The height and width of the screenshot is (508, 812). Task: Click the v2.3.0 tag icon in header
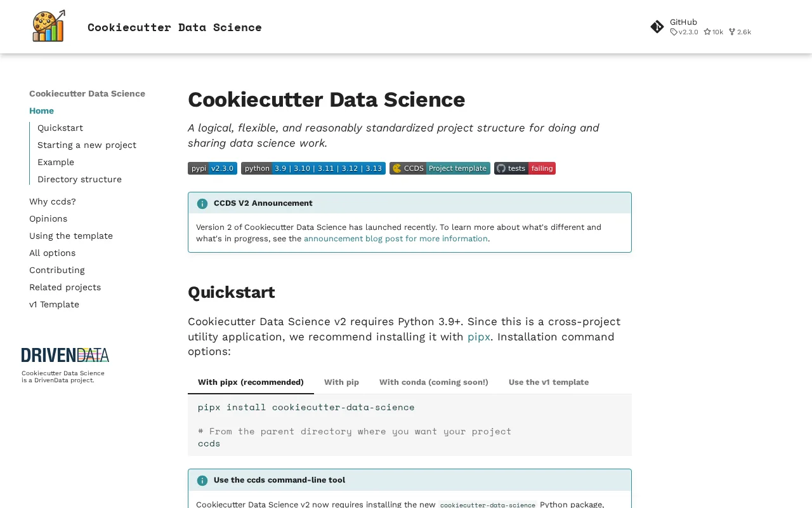pyautogui.click(x=674, y=32)
